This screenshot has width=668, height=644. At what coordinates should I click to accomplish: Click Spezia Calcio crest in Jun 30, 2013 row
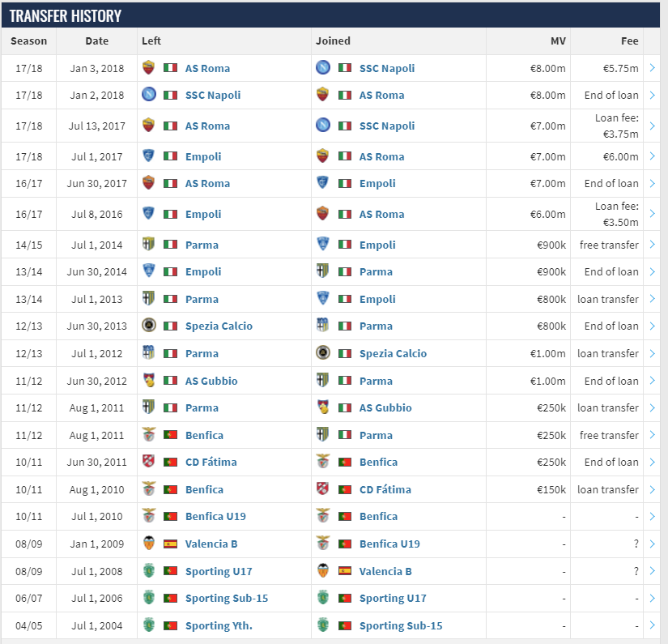pos(148,326)
